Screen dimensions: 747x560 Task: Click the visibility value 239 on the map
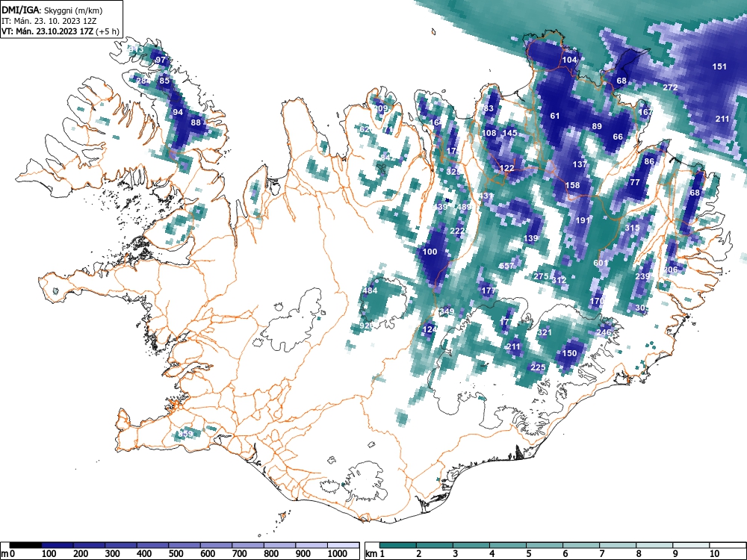tap(642, 276)
